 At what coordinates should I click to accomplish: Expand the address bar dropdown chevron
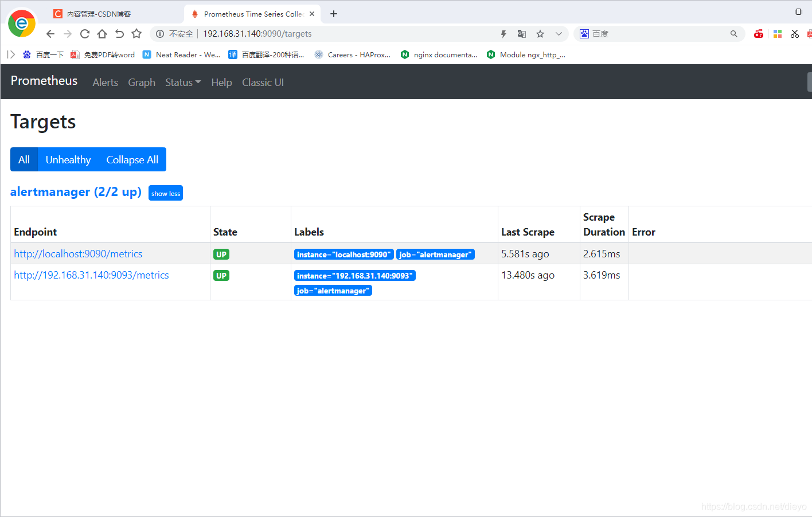point(559,34)
